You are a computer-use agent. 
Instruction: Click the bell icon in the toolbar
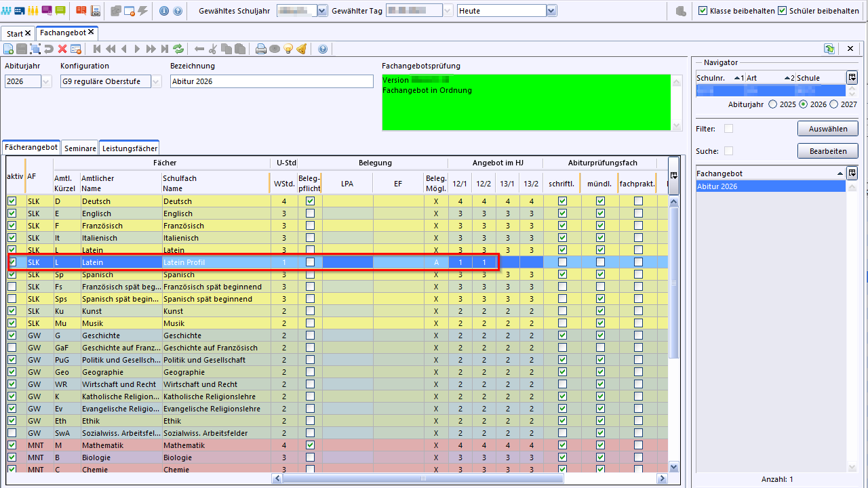(x=302, y=49)
